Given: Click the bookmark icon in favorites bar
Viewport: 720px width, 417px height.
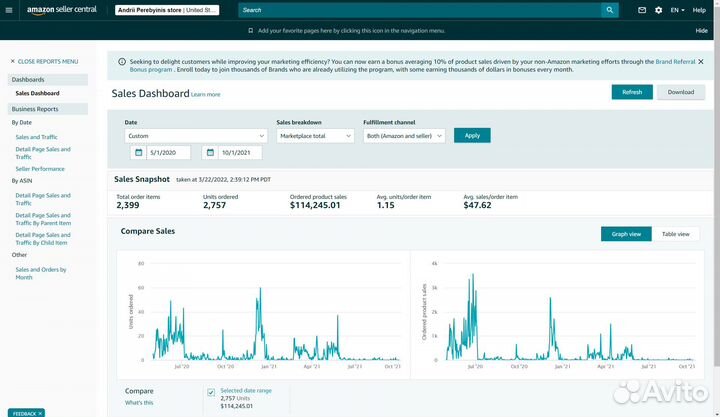Looking at the screenshot, I should pos(250,31).
